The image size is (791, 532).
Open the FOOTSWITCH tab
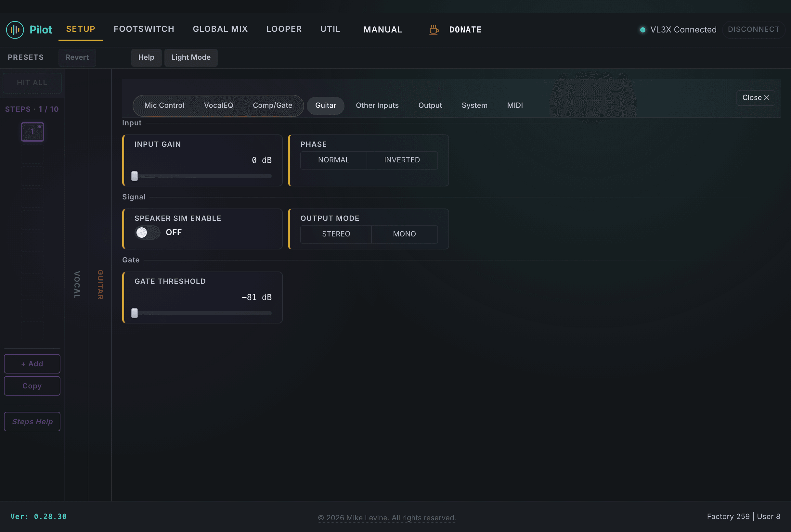tap(144, 29)
